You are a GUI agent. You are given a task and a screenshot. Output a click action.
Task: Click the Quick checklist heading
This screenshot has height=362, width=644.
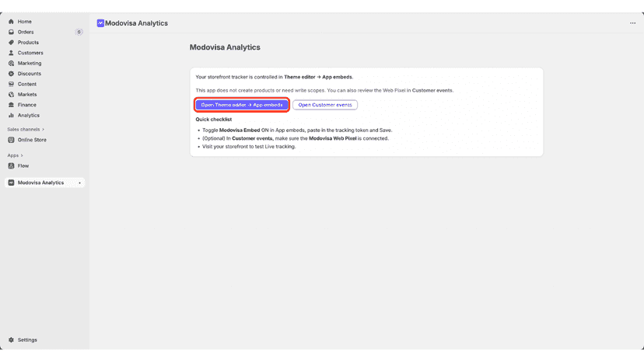214,120
